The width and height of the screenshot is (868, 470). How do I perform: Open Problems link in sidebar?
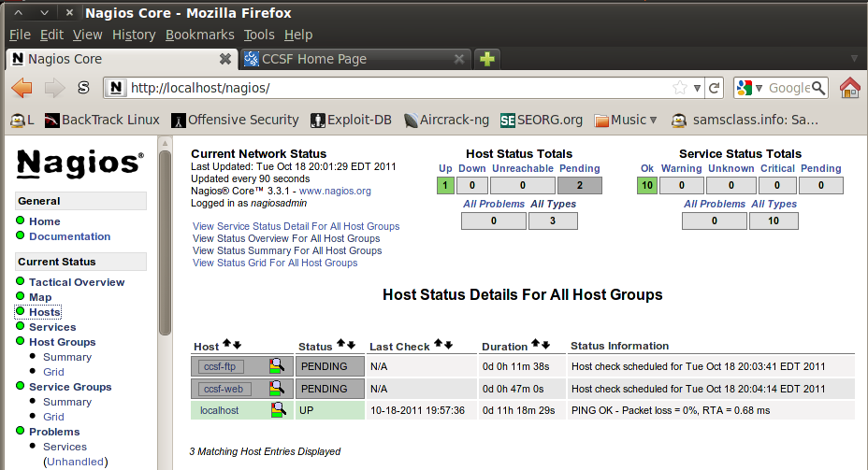pyautogui.click(x=54, y=432)
